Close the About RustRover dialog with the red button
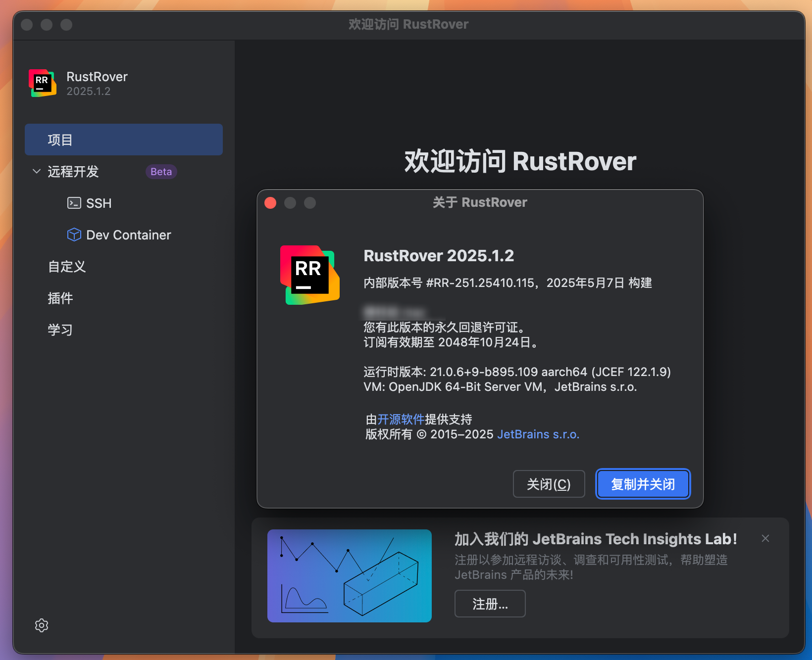 coord(270,203)
